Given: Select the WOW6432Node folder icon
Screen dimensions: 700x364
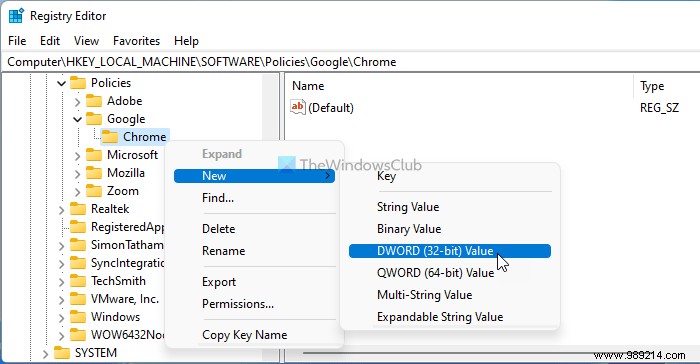Looking at the screenshot, I should [78, 335].
